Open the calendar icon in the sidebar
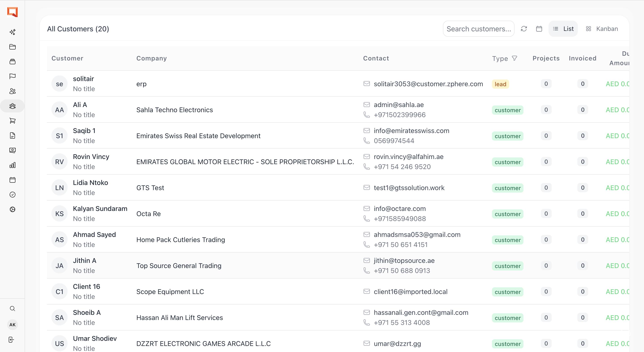 point(12,180)
